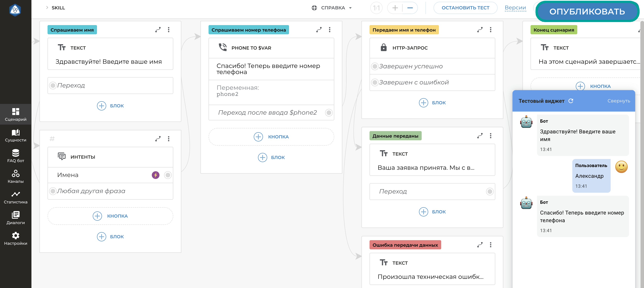The image size is (644, 288).
Task: Click the plus zoom-in button in toolbar
Action: (395, 8)
